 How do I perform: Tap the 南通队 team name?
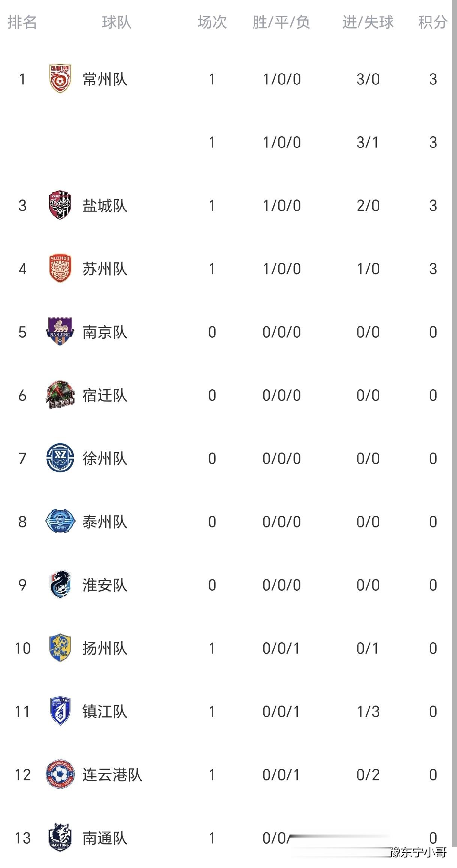click(x=105, y=838)
